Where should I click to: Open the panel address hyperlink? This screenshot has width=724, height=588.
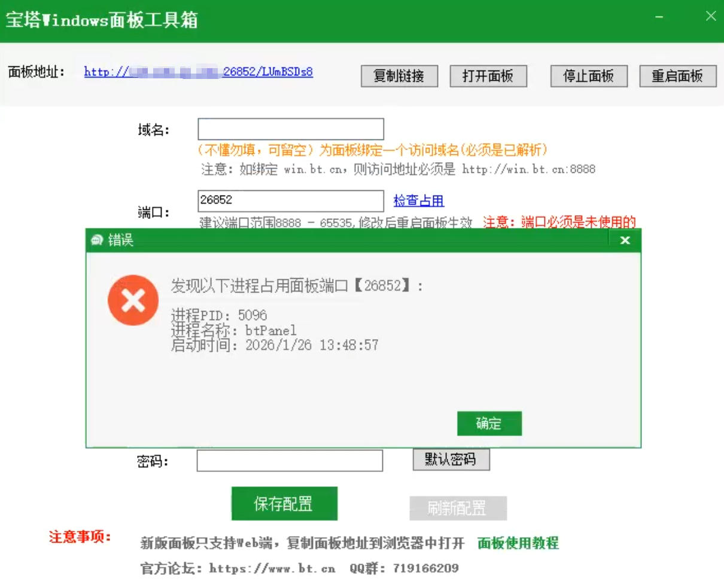point(198,72)
